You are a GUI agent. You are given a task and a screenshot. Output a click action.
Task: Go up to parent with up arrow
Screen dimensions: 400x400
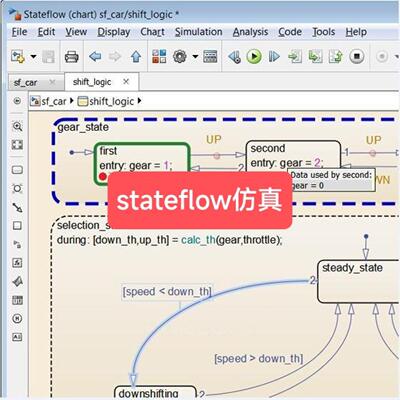136,57
